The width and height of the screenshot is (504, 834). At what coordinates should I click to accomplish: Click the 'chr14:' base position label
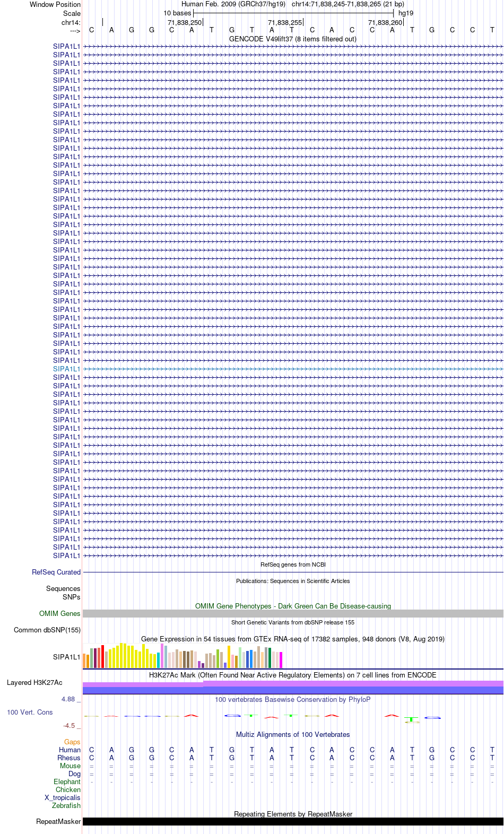(x=71, y=22)
